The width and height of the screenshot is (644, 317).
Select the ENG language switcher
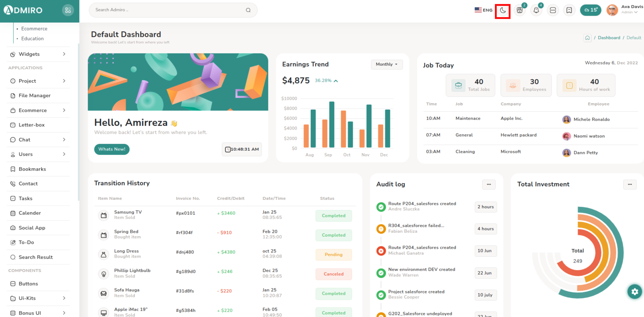(x=483, y=10)
